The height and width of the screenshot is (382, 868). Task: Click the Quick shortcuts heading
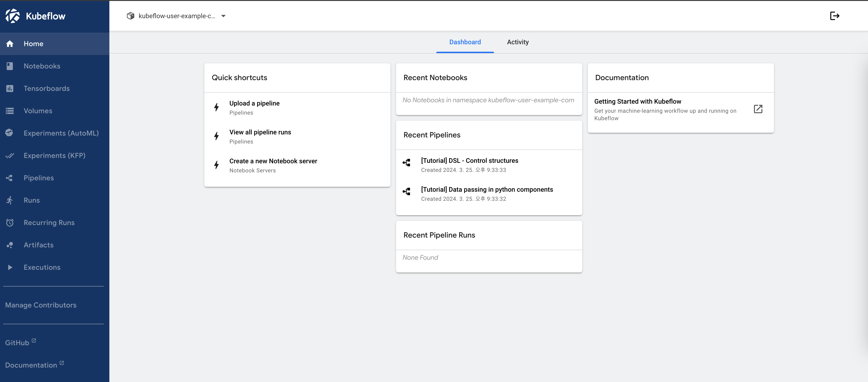[x=239, y=78]
